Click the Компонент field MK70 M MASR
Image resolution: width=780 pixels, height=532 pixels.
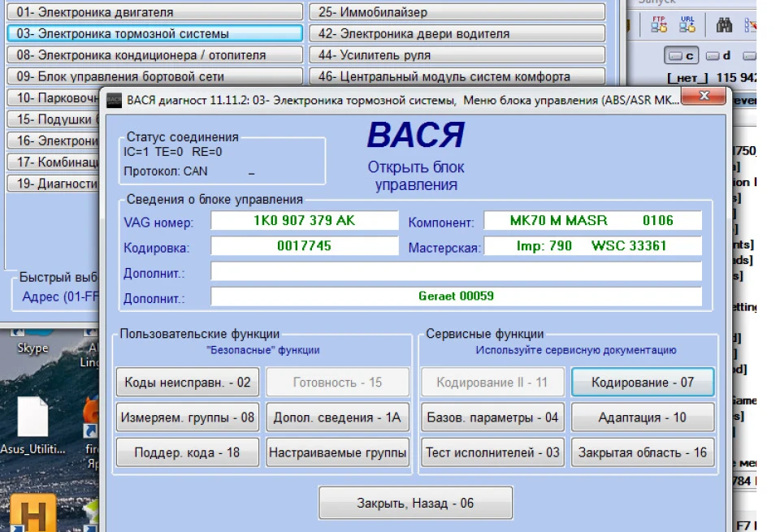point(592,220)
